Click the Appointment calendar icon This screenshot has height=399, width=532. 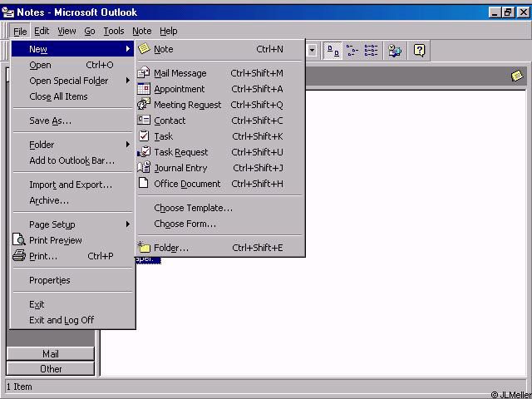(144, 89)
